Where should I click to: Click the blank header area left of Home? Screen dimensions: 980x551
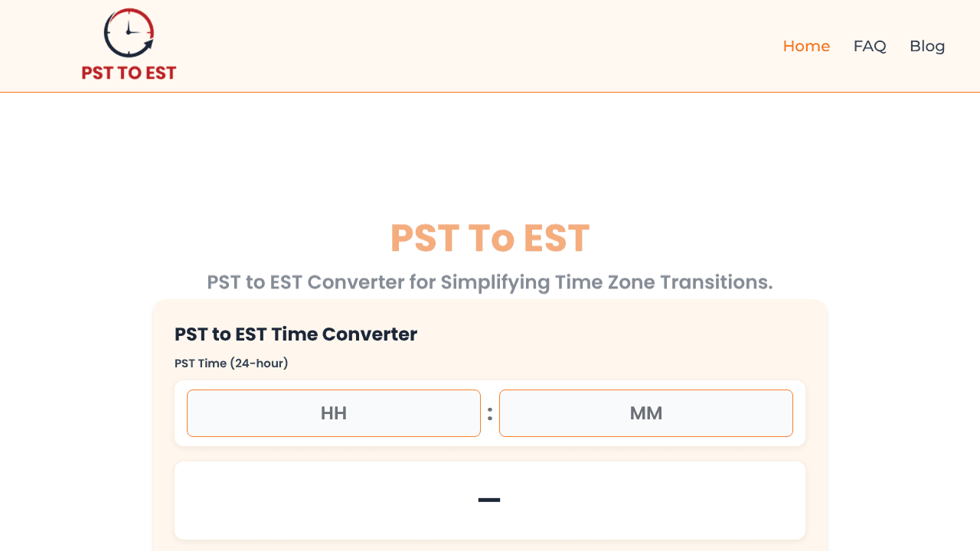475,46
